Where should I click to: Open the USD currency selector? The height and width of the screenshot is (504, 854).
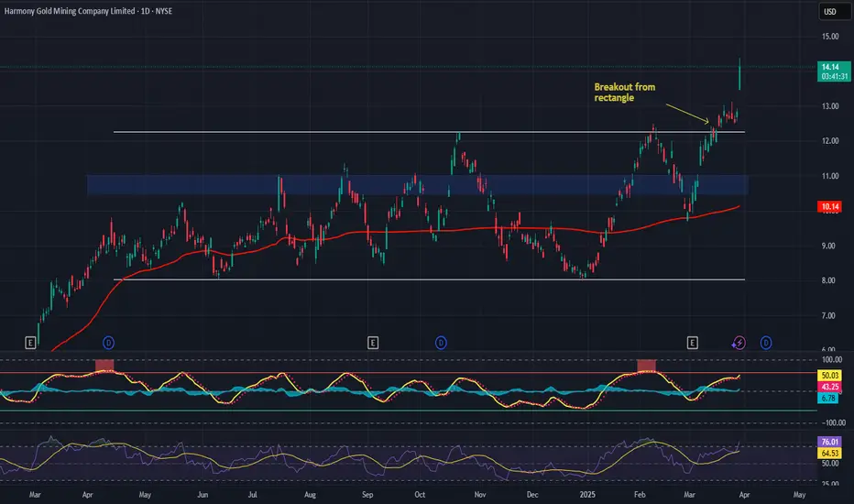pyautogui.click(x=833, y=11)
